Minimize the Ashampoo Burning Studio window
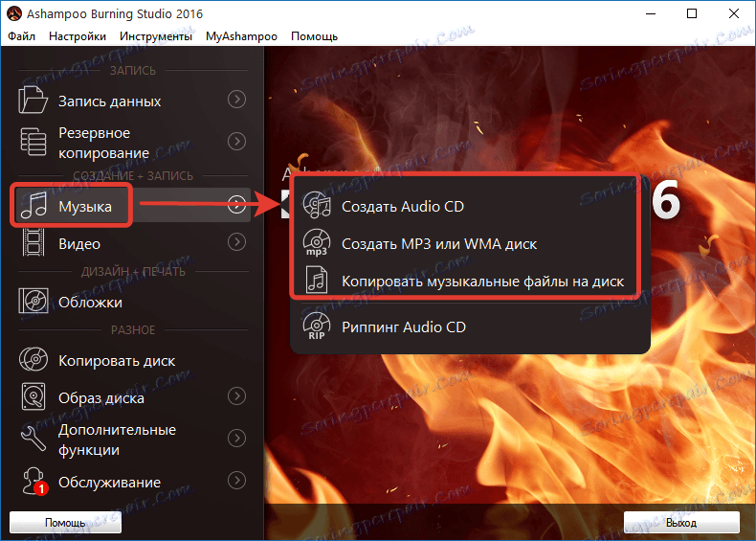This screenshot has height=541, width=756. pyautogui.click(x=651, y=13)
